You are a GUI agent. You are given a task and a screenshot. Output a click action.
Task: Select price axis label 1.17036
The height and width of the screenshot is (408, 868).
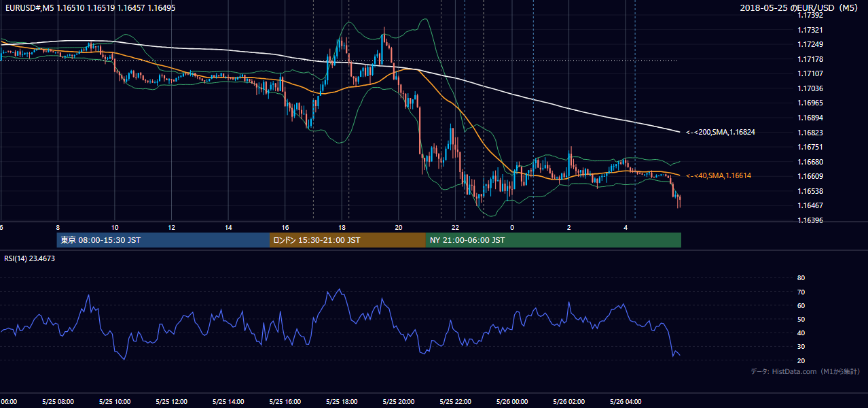pyautogui.click(x=810, y=88)
